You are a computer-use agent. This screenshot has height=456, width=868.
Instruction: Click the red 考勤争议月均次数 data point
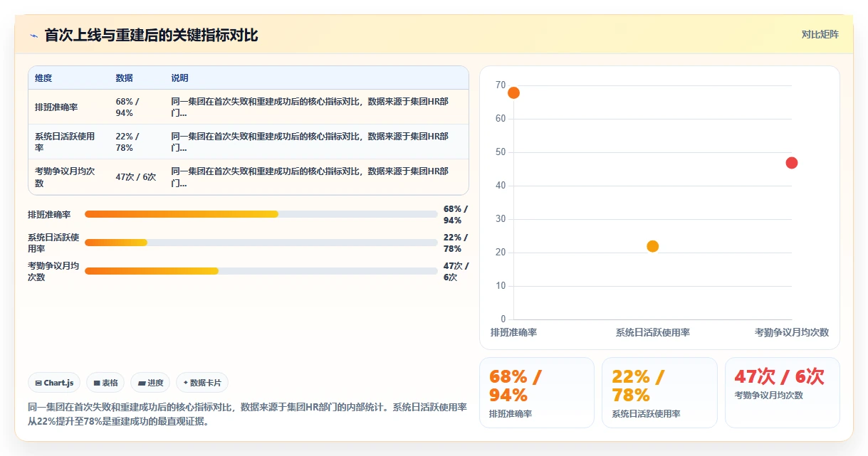tap(792, 163)
